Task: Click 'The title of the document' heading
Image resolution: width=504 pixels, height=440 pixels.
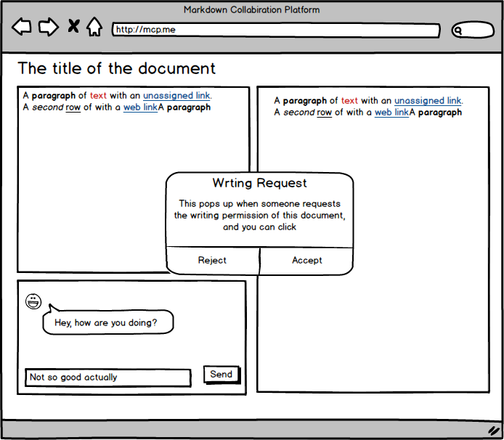Action: [116, 68]
